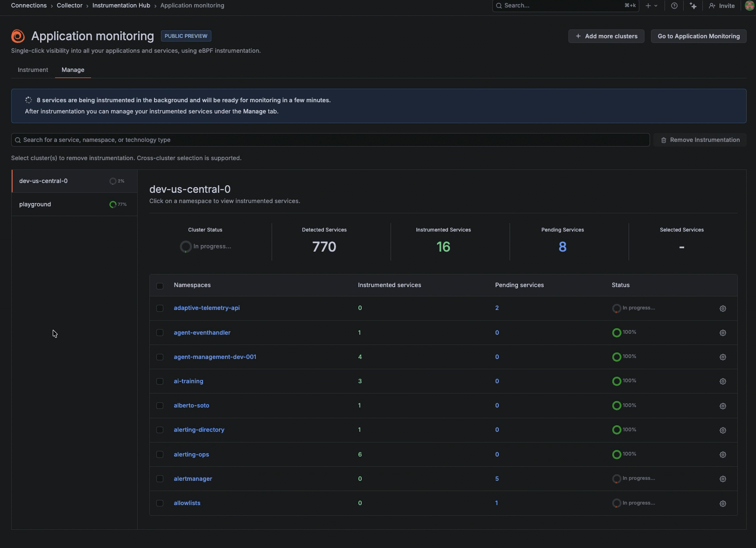Check the agent-eventhandler namespace checkbox

(160, 333)
